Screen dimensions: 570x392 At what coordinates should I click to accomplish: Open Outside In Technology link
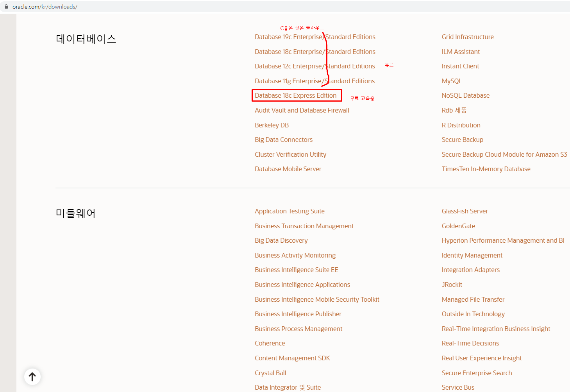473,314
